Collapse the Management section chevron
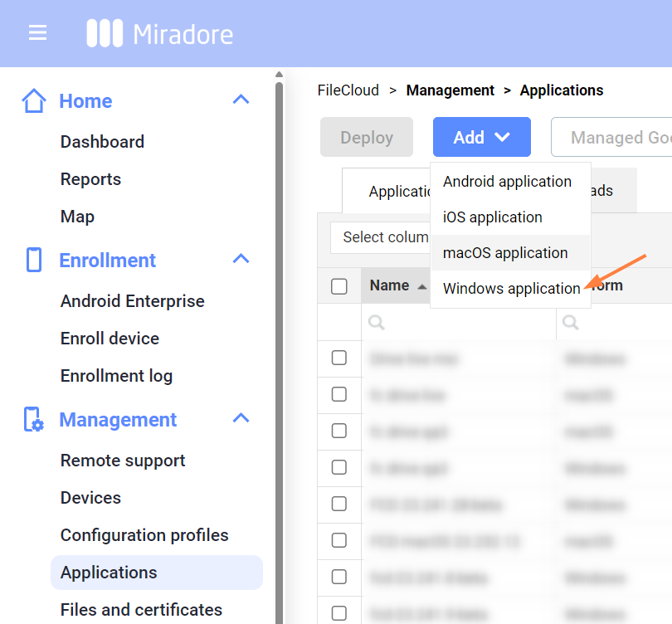 point(241,419)
